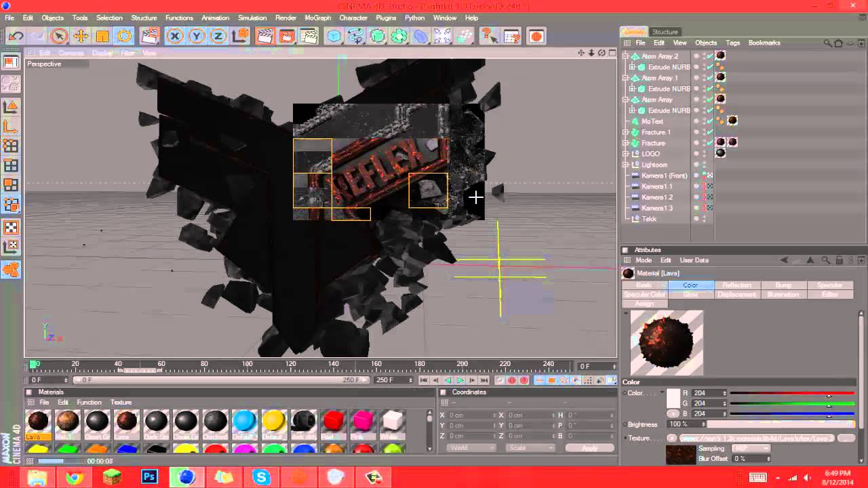This screenshot has width=868, height=488.
Task: Activate Kamera1.1 camera target icon
Action: tap(710, 186)
